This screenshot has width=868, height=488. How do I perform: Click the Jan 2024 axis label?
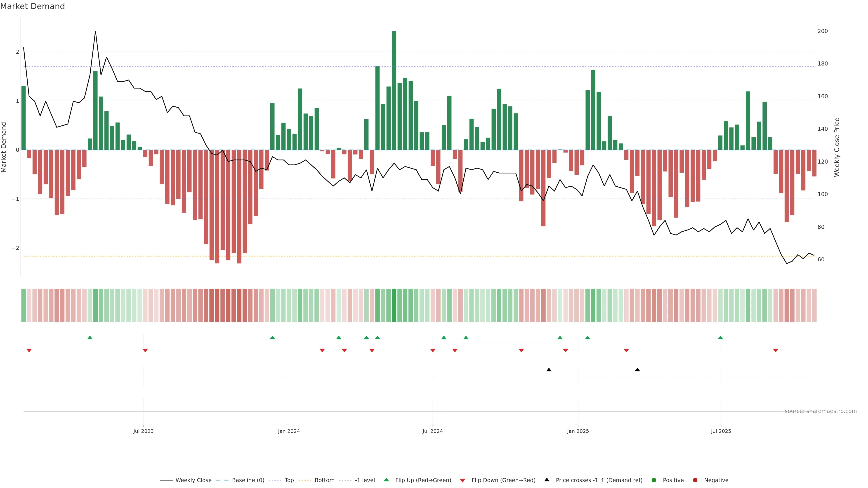click(289, 432)
